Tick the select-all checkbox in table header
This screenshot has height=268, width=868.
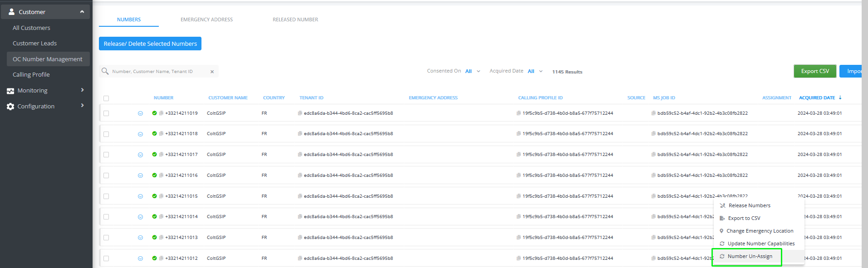tap(106, 98)
